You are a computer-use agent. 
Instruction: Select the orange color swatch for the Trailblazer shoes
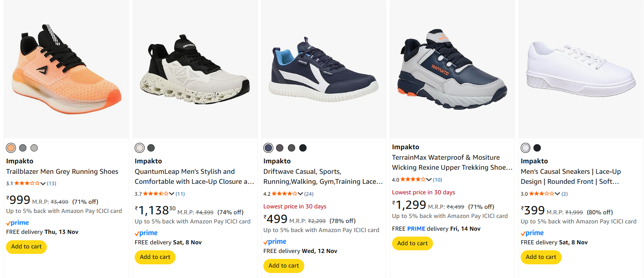(11, 148)
